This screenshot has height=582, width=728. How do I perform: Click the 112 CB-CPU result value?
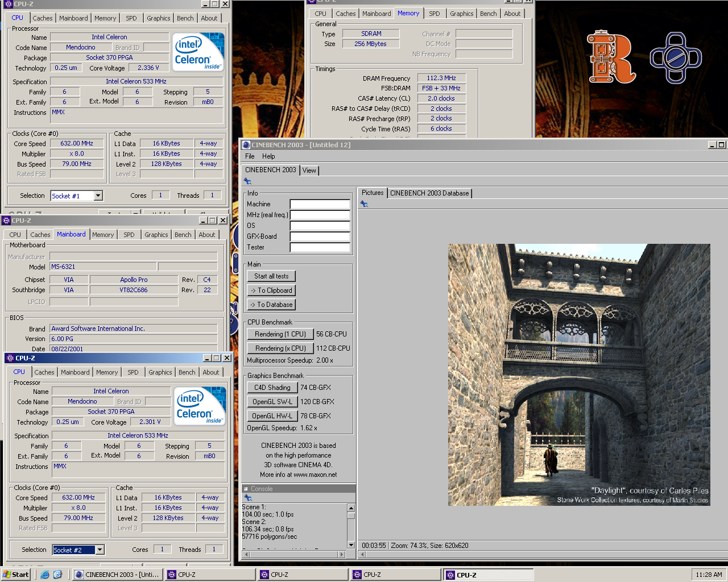coord(333,348)
